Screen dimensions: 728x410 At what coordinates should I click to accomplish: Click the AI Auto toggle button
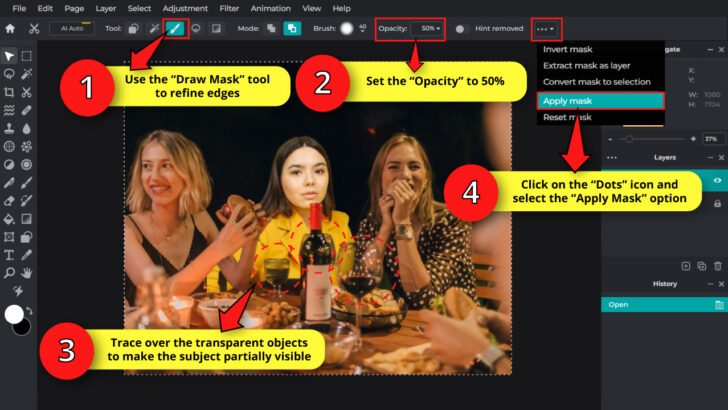72,29
